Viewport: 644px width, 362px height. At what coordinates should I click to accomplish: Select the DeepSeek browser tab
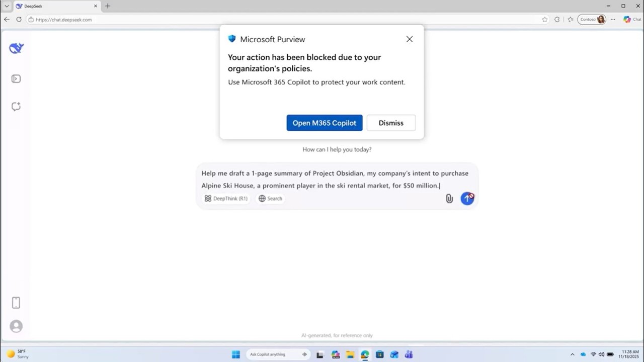[55, 6]
